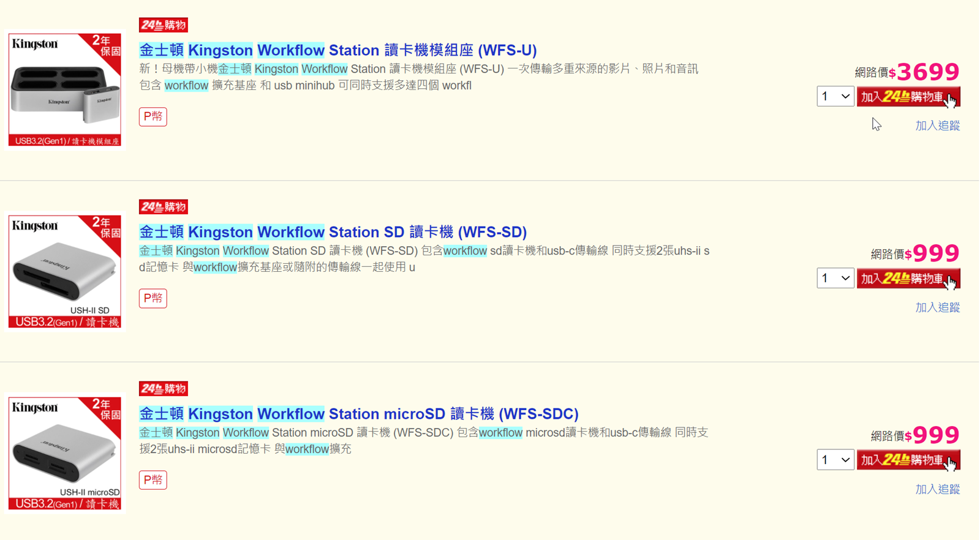The image size is (980, 540).
Task: Click 加入追蹤 for the WFS-SD reader
Action: (937, 307)
